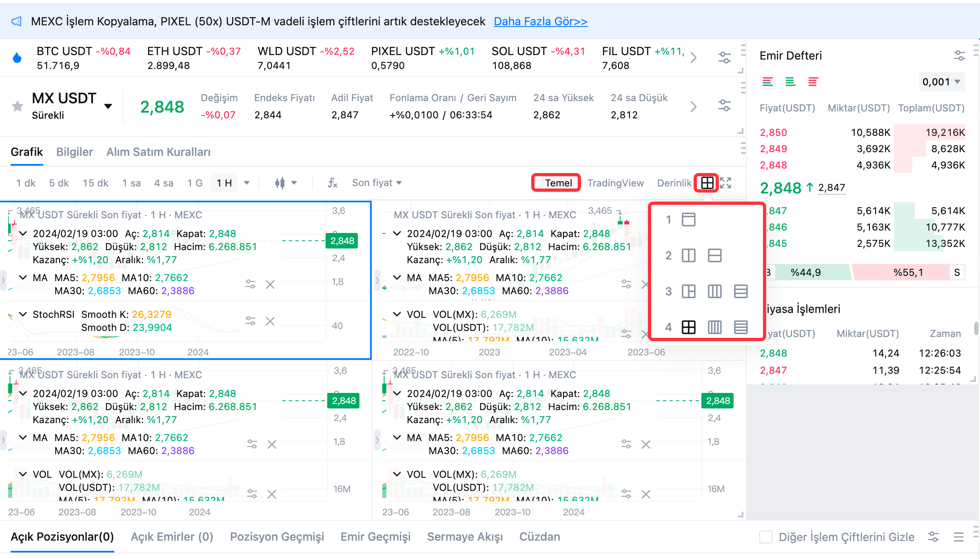Choose the two side-by-side charts layout

pyautogui.click(x=688, y=256)
